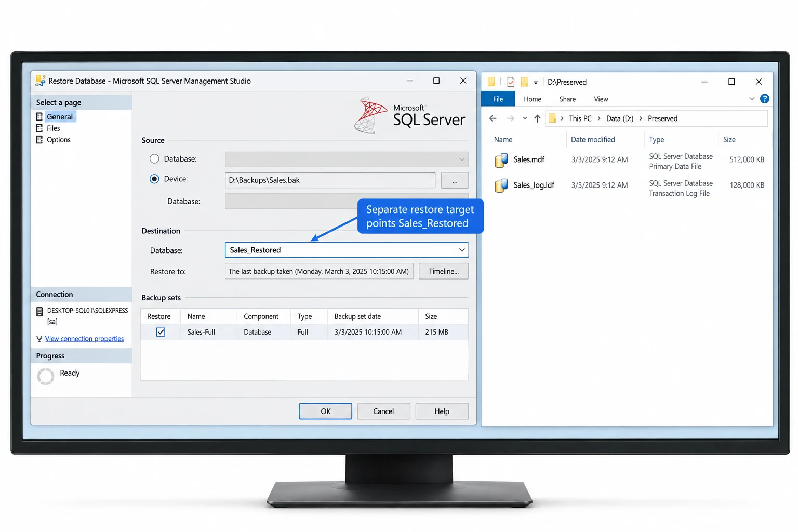The image size is (798, 532).
Task: Expand the Explorer ribbon chevron
Action: click(x=752, y=99)
